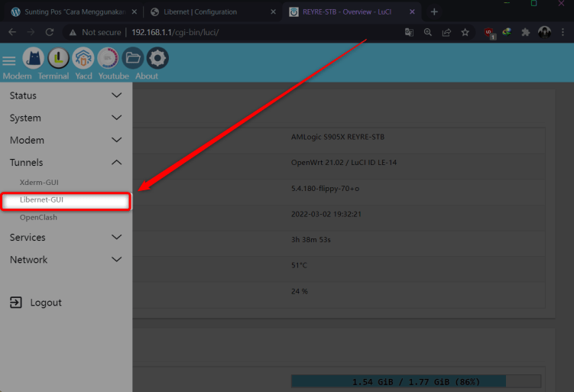The width and height of the screenshot is (574, 392).
Task: Click the OpenWrt 21.02 firmware text
Action: point(344,163)
